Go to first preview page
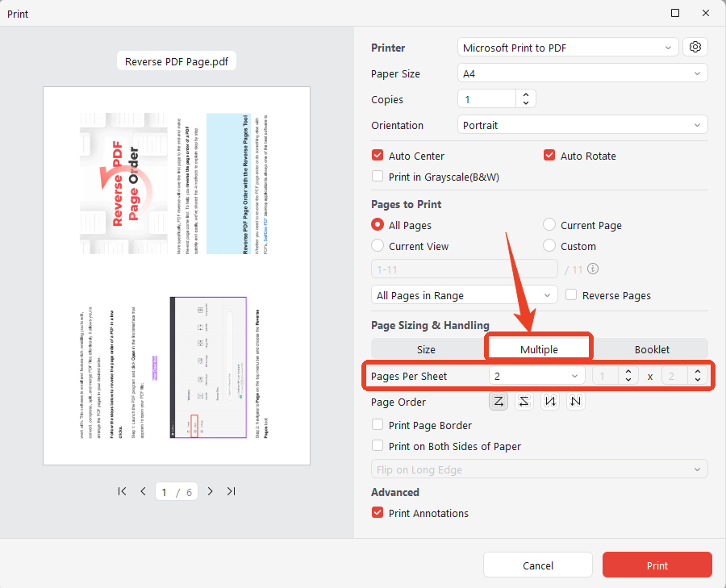 123,491
